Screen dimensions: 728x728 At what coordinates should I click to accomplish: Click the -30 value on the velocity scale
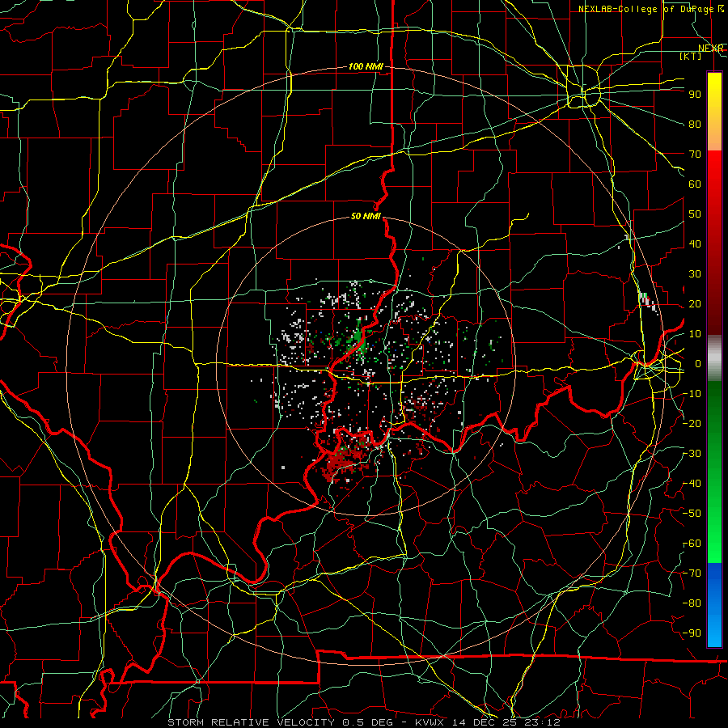coord(692,454)
